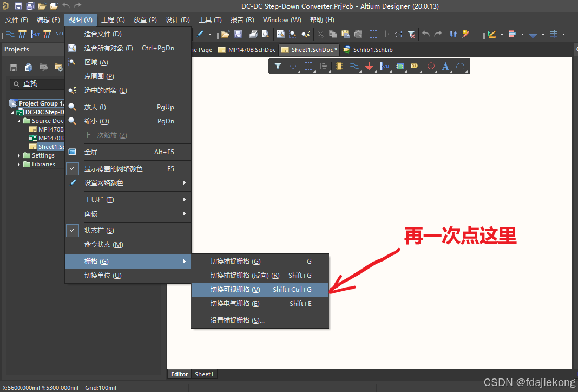Collapse the Source Documents folder

point(19,121)
